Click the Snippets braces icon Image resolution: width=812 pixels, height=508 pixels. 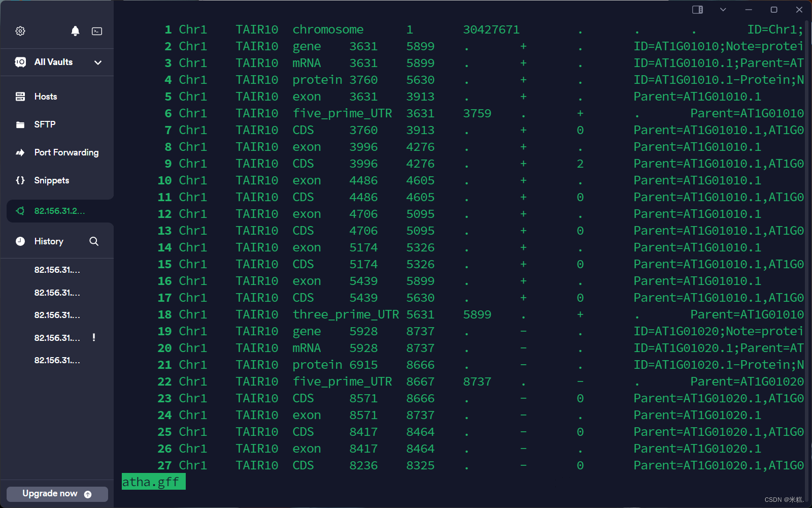20,180
